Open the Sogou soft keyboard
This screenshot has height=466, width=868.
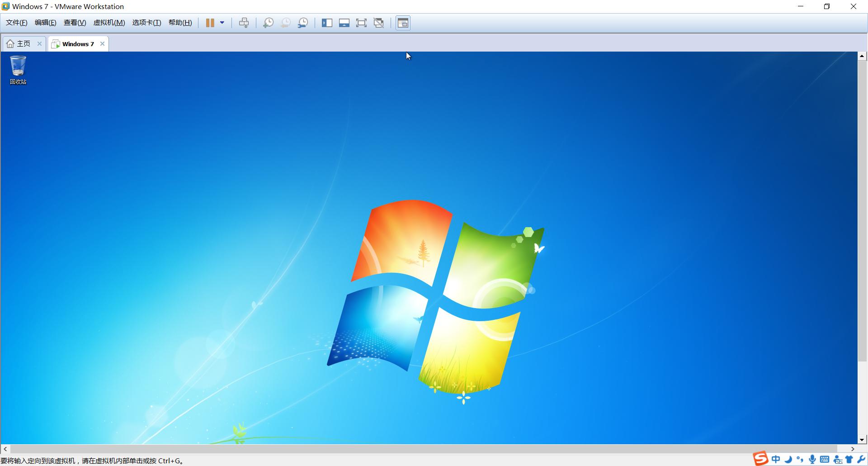pyautogui.click(x=825, y=460)
